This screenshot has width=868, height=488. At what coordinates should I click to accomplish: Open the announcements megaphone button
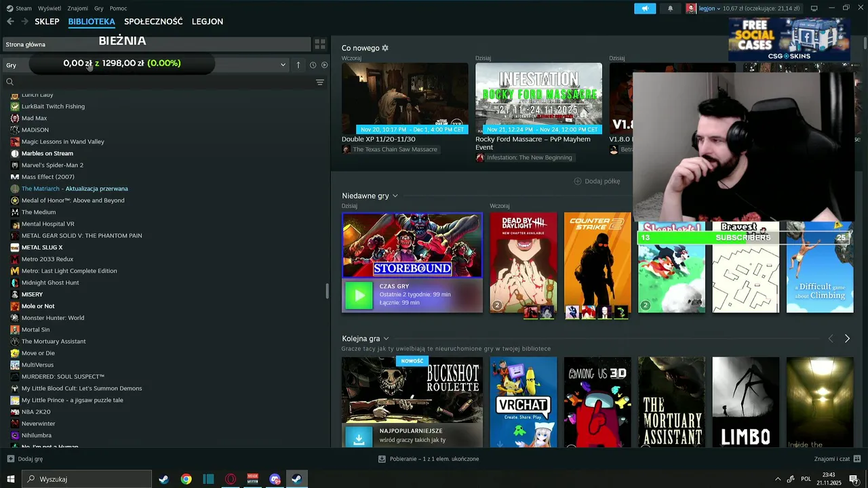point(645,8)
